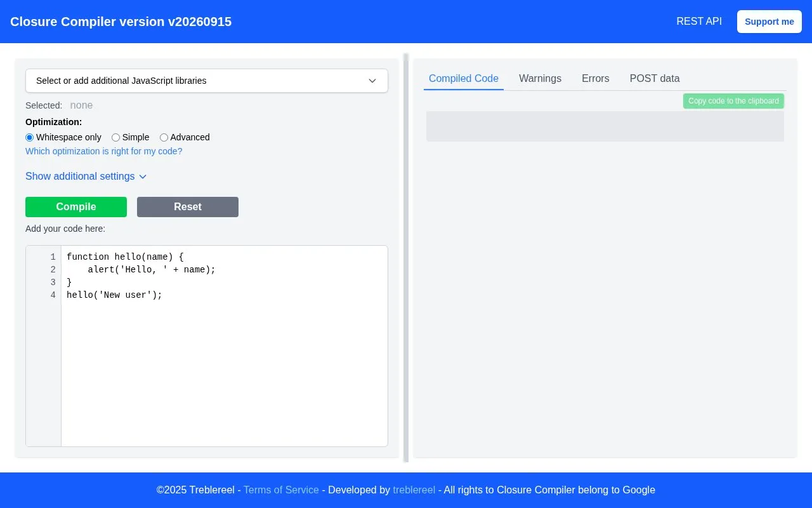Click the code line "function hello(name) {"
The image size is (812, 508).
[x=125, y=257]
